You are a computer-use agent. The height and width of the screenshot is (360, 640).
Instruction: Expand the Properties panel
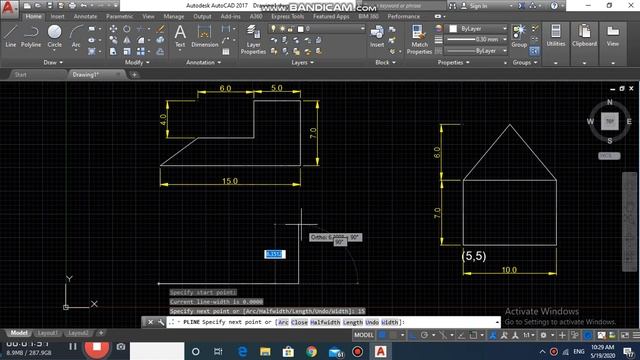pyautogui.click(x=453, y=62)
